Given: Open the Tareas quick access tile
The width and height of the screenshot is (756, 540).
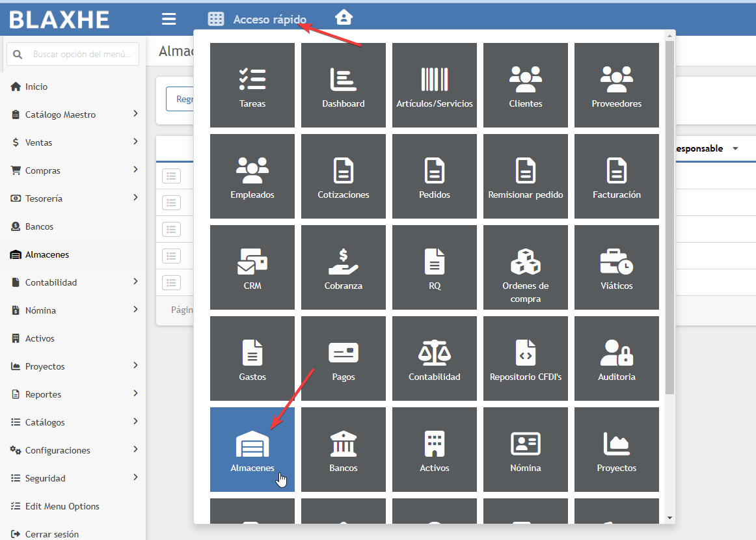Looking at the screenshot, I should click(x=252, y=85).
